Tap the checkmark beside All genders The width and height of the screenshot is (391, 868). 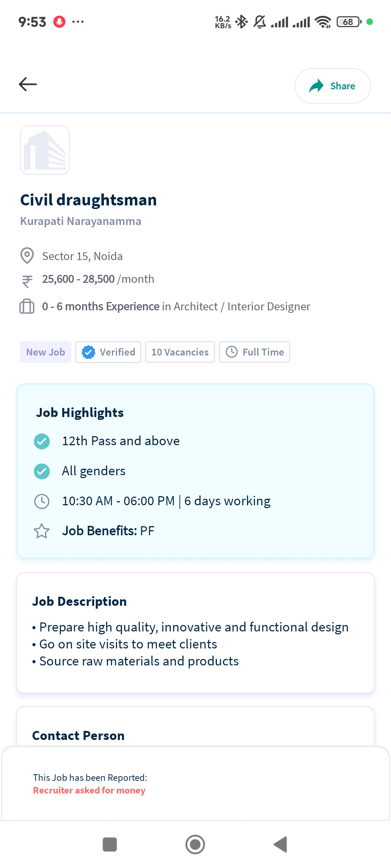42,471
